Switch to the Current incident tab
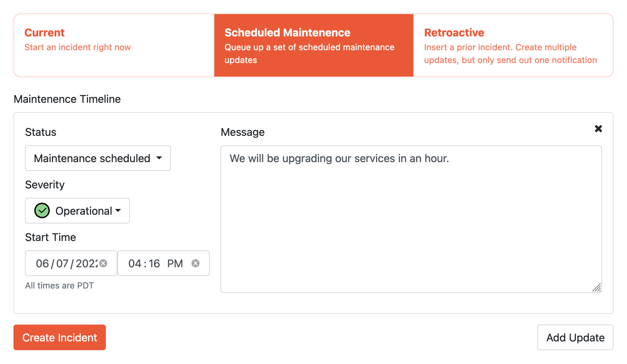627x364 pixels. [114, 45]
